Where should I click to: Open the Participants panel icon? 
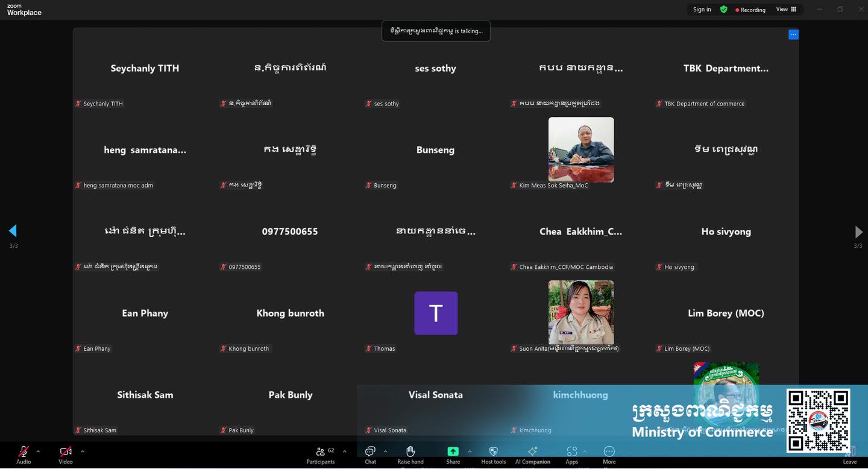(x=321, y=451)
